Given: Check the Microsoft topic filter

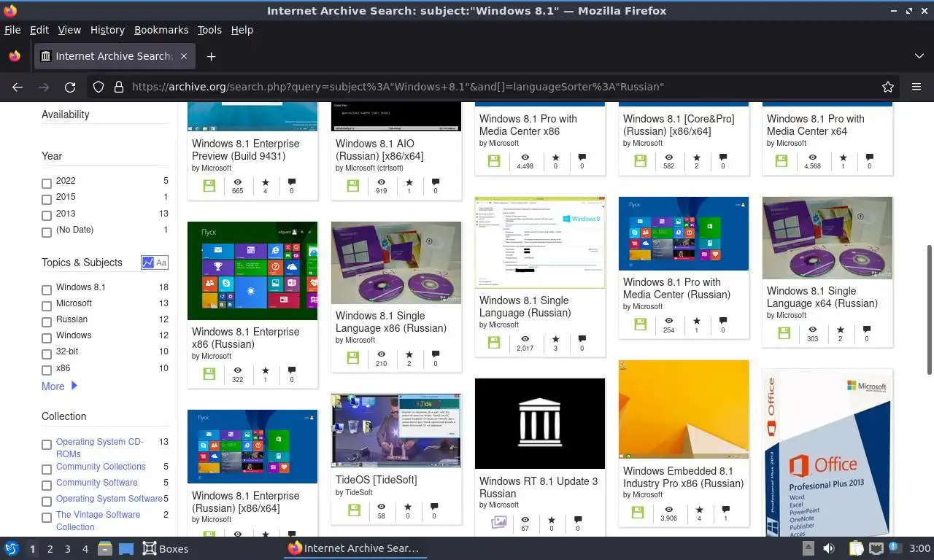Looking at the screenshot, I should pyautogui.click(x=47, y=306).
